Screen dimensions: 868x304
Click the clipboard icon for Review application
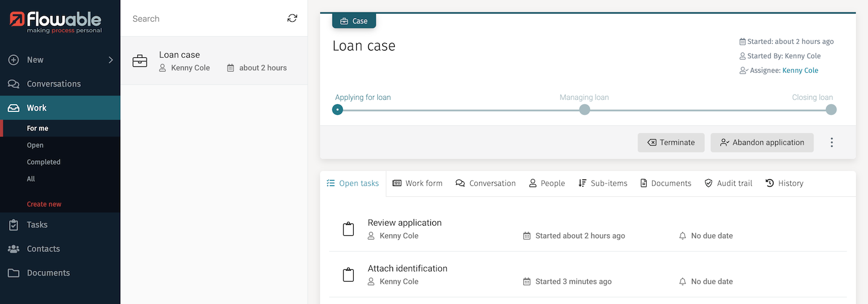[348, 229]
